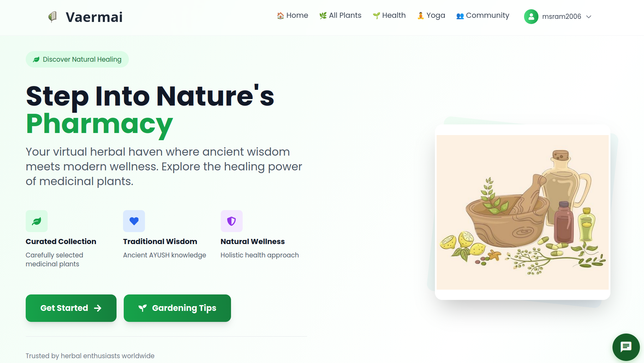This screenshot has width=644, height=363.
Task: Go to the All Plants page
Action: [340, 15]
